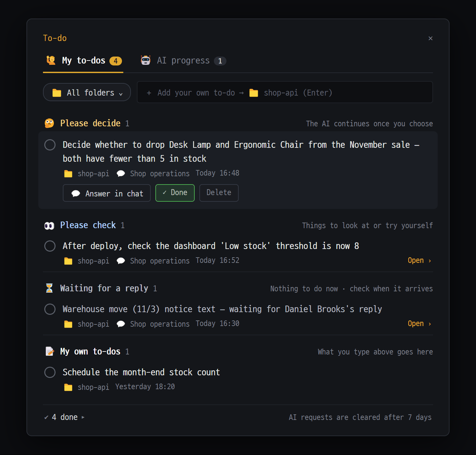The image size is (476, 455).
Task: Delete the Desk Lamp decision to-do
Action: 219,193
